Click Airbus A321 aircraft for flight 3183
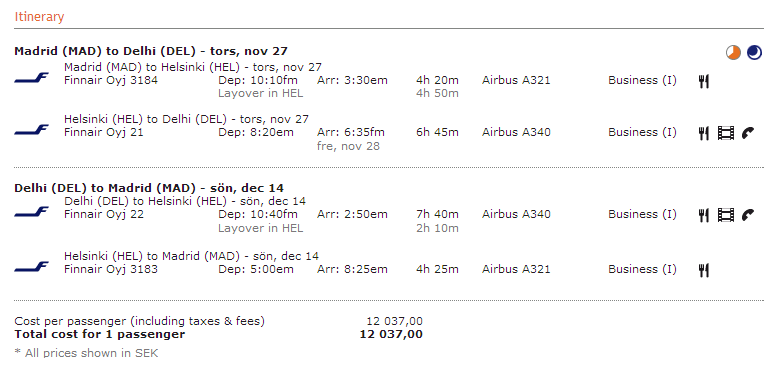768x372 pixels. point(516,269)
